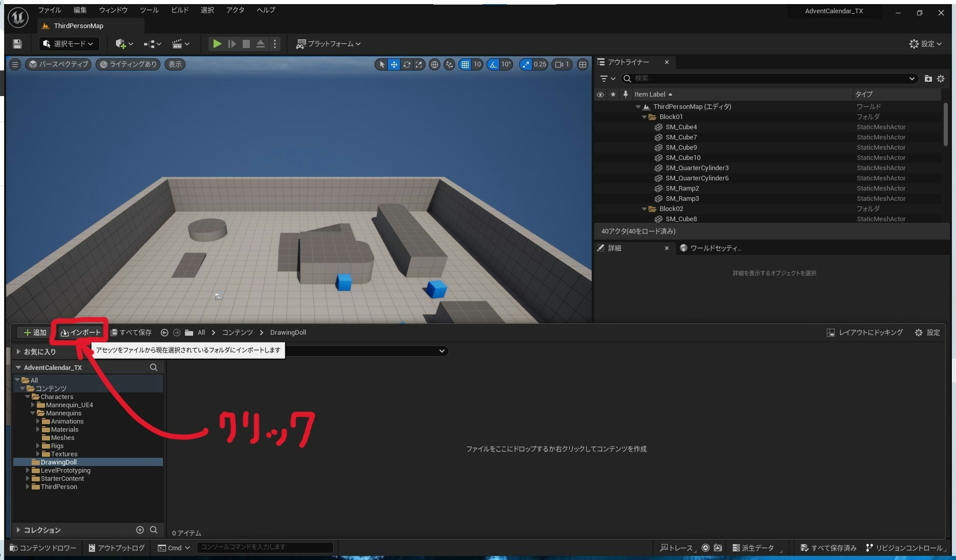Click the コンテンツ breadcrumb path
The width and height of the screenshot is (956, 560).
pos(237,333)
